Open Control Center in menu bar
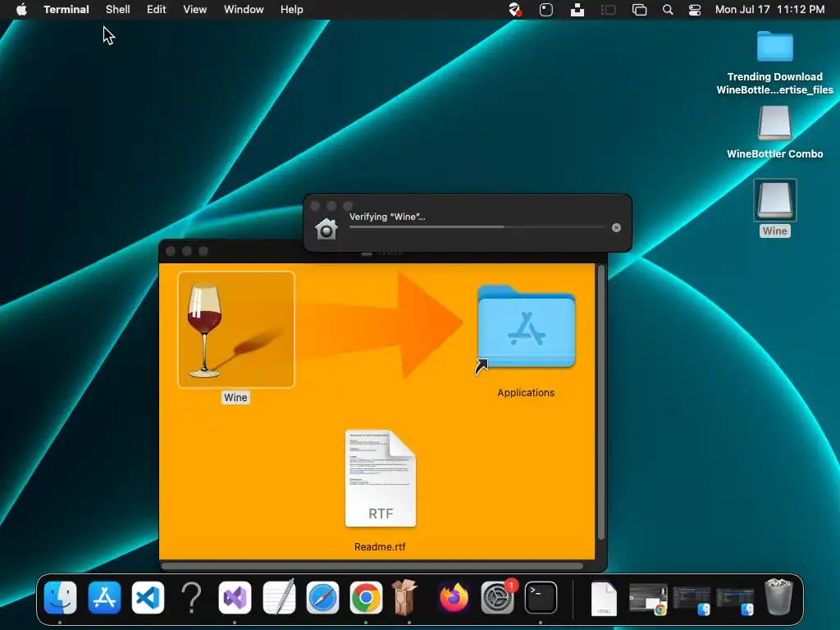The width and height of the screenshot is (840, 630). click(x=695, y=10)
